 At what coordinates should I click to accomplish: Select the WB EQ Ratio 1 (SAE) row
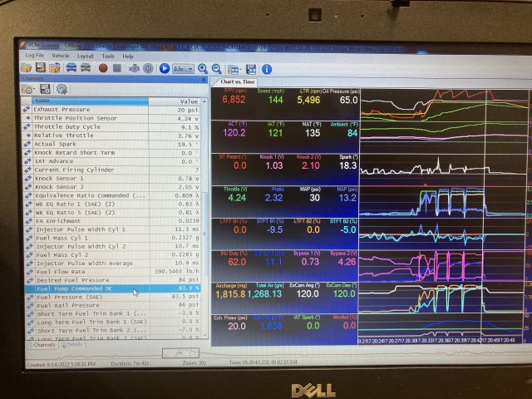tap(111, 204)
